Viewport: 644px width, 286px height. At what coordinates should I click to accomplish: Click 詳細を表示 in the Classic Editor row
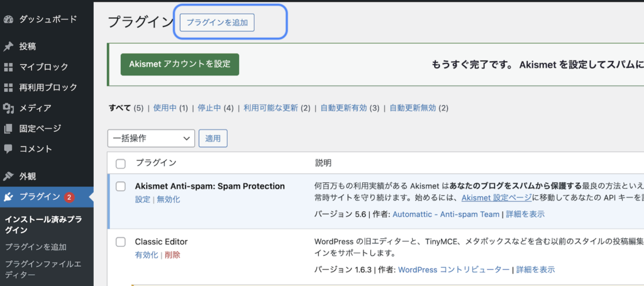coord(536,270)
